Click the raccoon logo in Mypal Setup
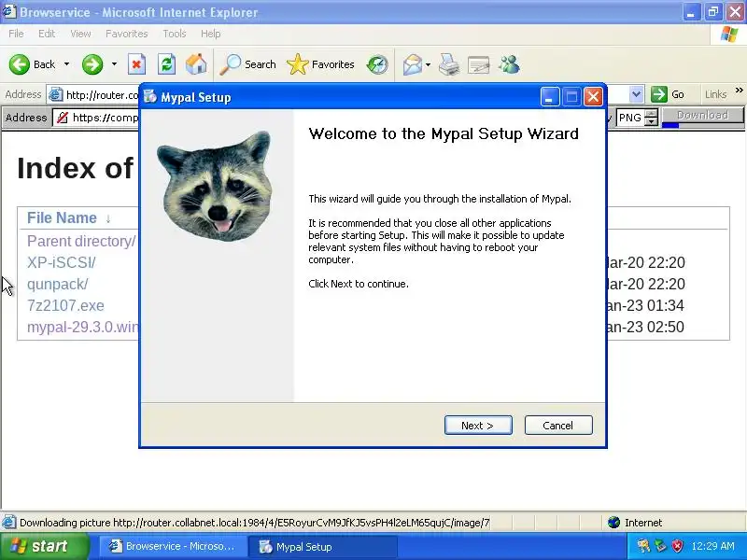Screen dimensions: 747x560 pos(216,186)
